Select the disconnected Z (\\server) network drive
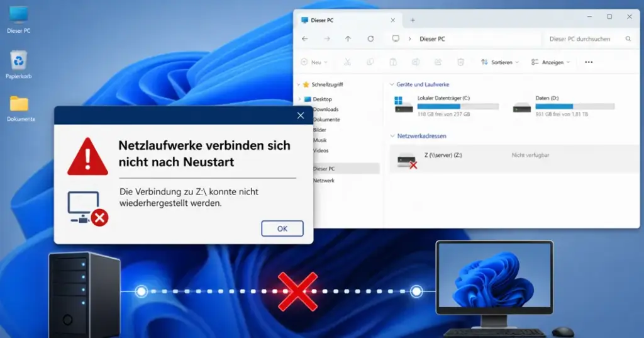Viewport: 644px width, 338px height. (514, 159)
